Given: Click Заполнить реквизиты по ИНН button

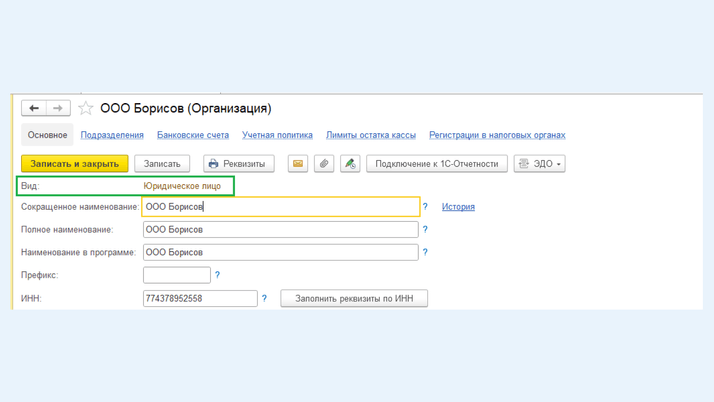Looking at the screenshot, I should [354, 299].
